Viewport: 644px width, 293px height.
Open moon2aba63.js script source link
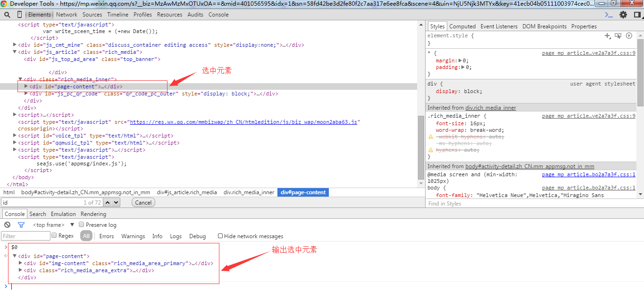click(x=243, y=121)
